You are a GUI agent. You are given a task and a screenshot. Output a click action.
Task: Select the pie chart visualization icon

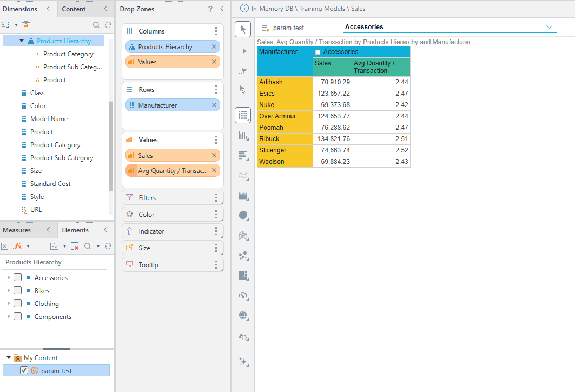[x=243, y=216]
